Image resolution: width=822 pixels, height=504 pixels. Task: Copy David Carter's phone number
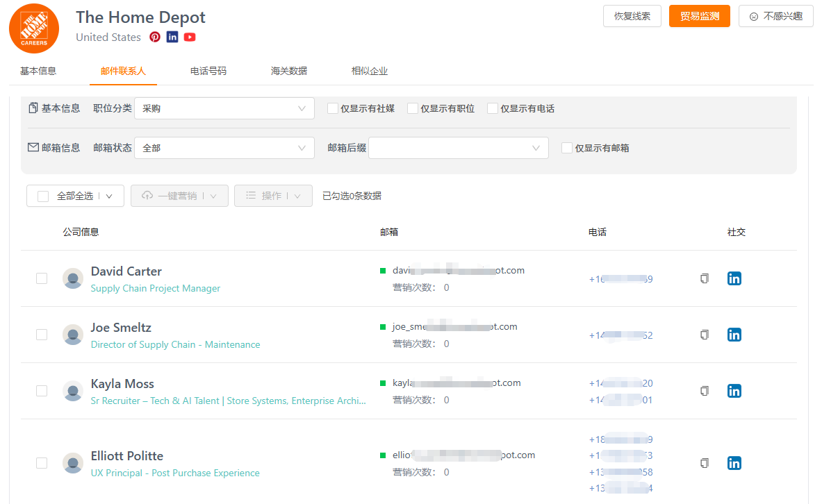click(705, 278)
